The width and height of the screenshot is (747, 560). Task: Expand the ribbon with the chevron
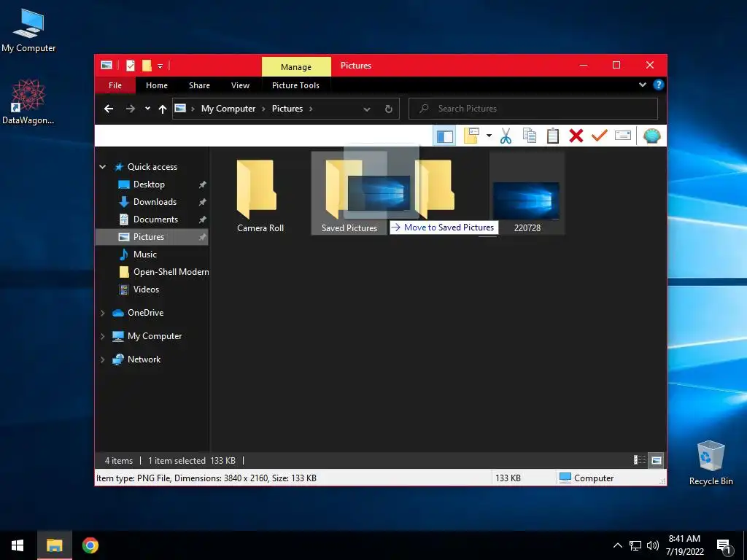642,85
